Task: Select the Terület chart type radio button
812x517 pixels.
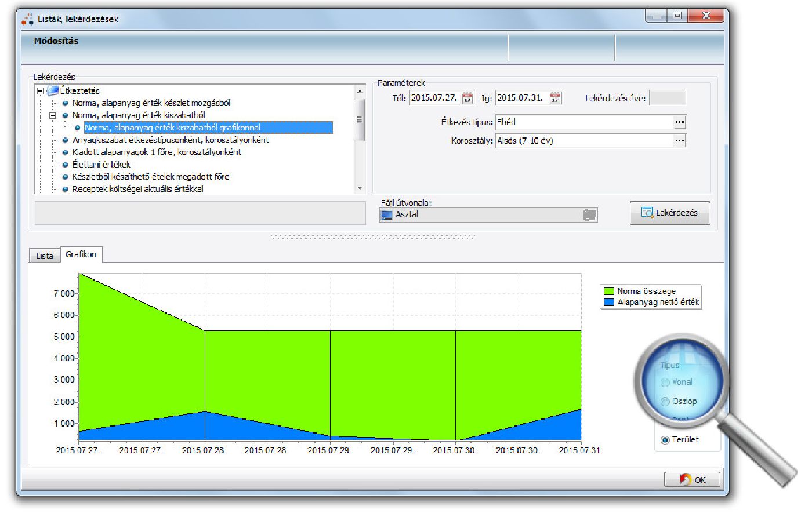Action: (x=665, y=440)
